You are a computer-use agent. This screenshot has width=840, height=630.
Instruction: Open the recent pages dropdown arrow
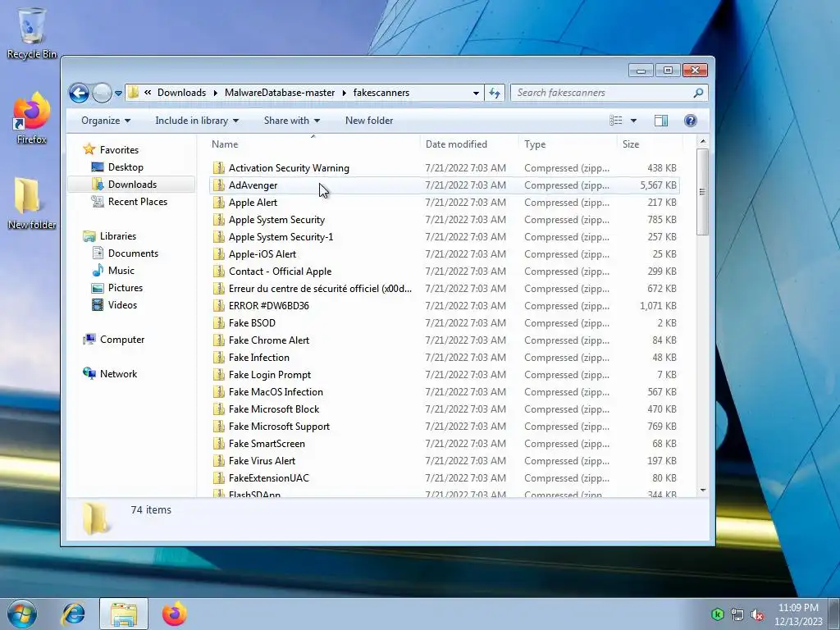coord(118,94)
